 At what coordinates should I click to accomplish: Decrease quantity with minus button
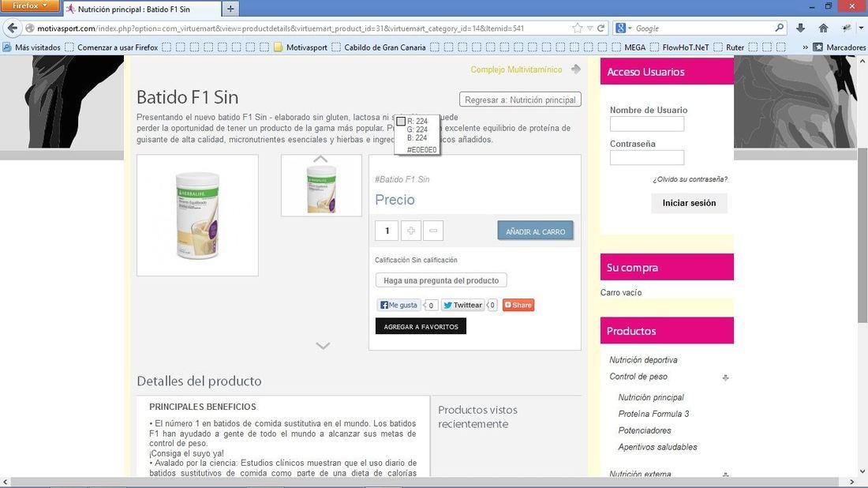click(x=433, y=231)
